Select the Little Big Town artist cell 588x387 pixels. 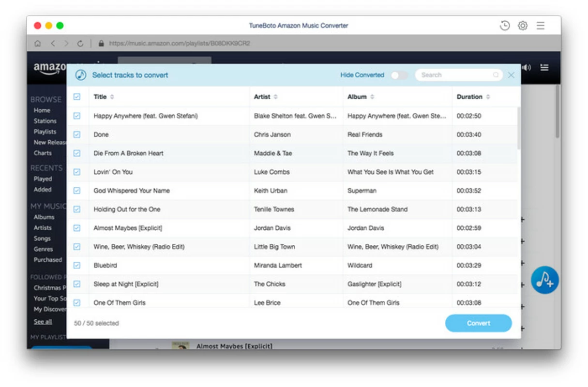tap(274, 247)
